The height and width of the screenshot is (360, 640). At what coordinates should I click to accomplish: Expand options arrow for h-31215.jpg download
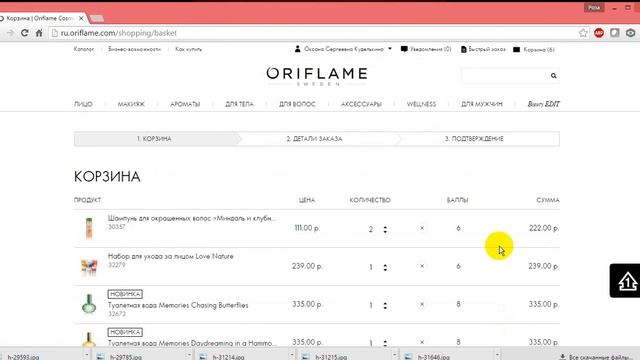click(394, 355)
